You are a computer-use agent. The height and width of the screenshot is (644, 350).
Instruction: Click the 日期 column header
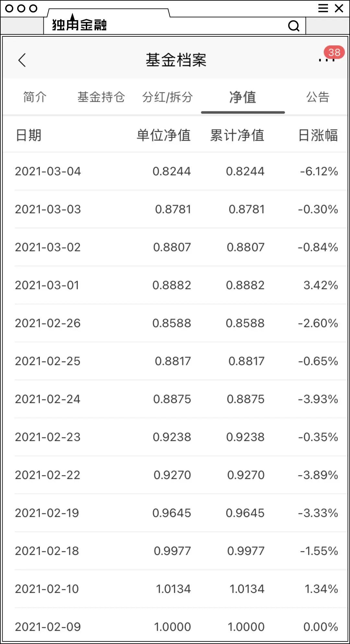[x=28, y=136]
